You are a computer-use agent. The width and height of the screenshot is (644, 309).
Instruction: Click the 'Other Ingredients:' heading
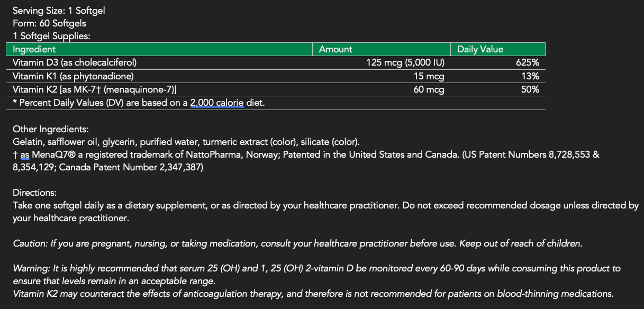(x=50, y=129)
